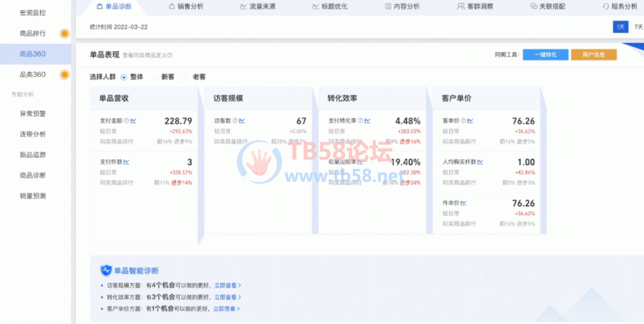The image size is (644, 324).
Task: Open trend chart icon for 支付金额
Action: coord(133,121)
